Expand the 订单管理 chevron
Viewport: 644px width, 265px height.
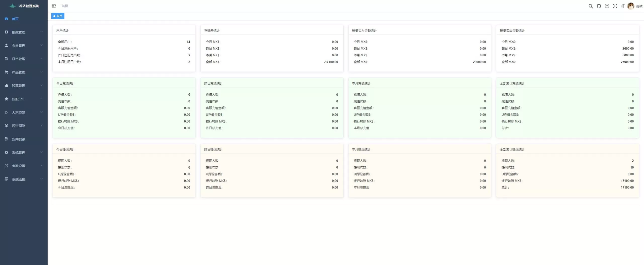click(x=42, y=59)
